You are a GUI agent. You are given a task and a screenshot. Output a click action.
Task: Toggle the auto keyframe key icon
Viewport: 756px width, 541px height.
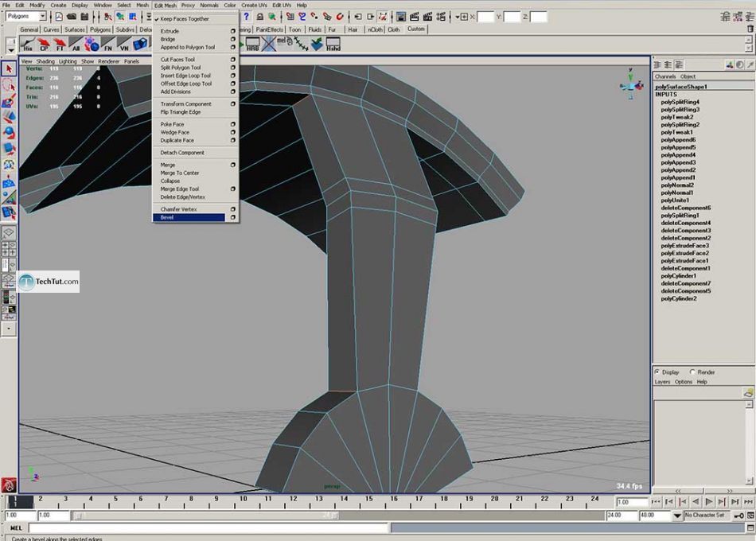pos(738,516)
